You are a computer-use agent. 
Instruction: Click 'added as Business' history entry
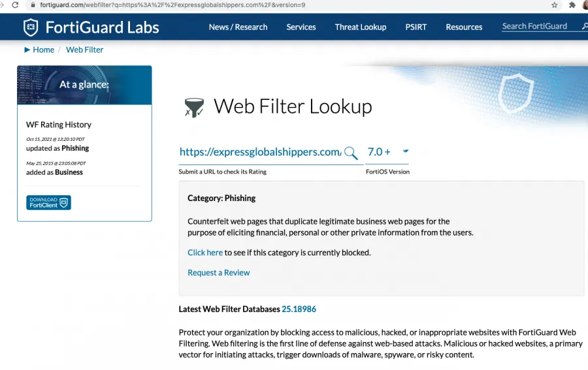pyautogui.click(x=54, y=172)
